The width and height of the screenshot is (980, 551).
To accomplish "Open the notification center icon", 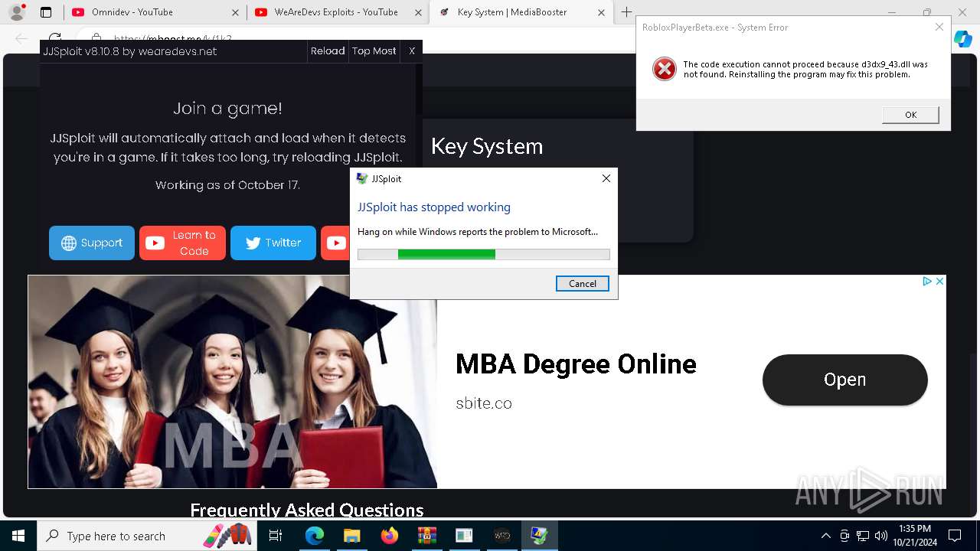I will click(x=955, y=536).
